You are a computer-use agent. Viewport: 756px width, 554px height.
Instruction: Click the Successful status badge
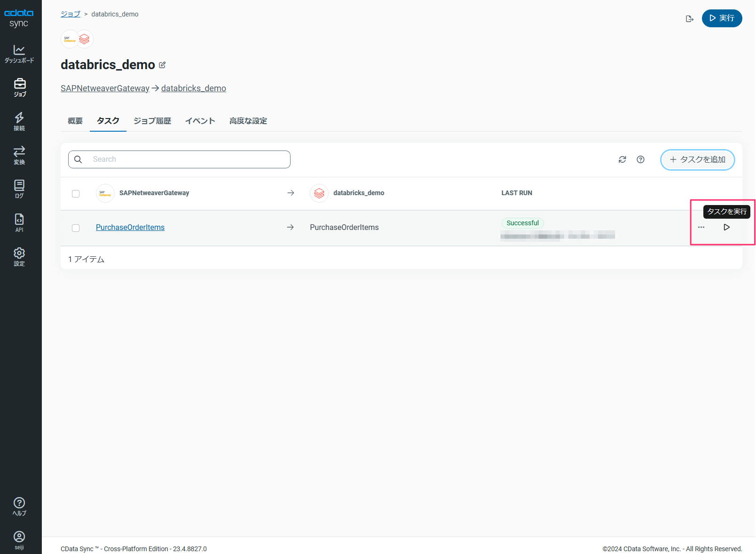point(523,223)
